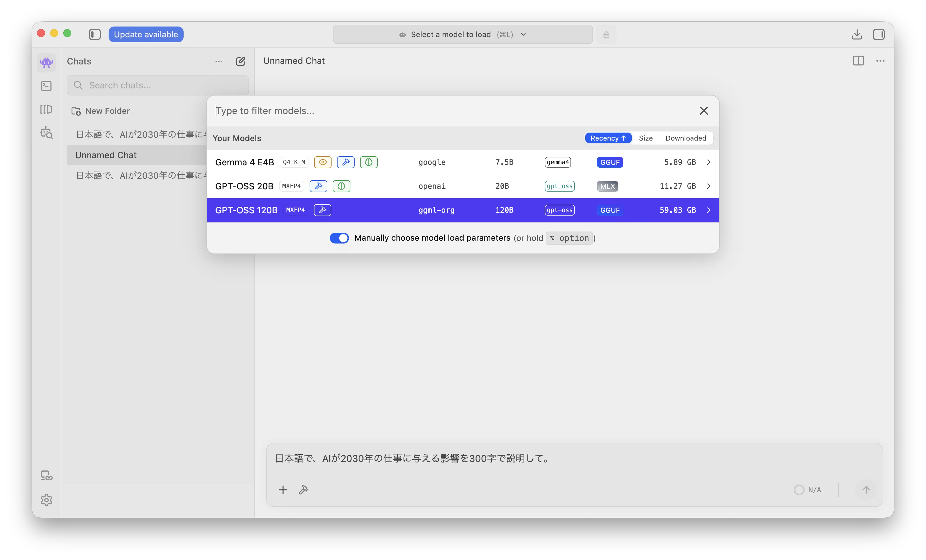926x560 pixels.
Task: Click reasoning brain badge on GPT-OSS 20B
Action: 341,186
